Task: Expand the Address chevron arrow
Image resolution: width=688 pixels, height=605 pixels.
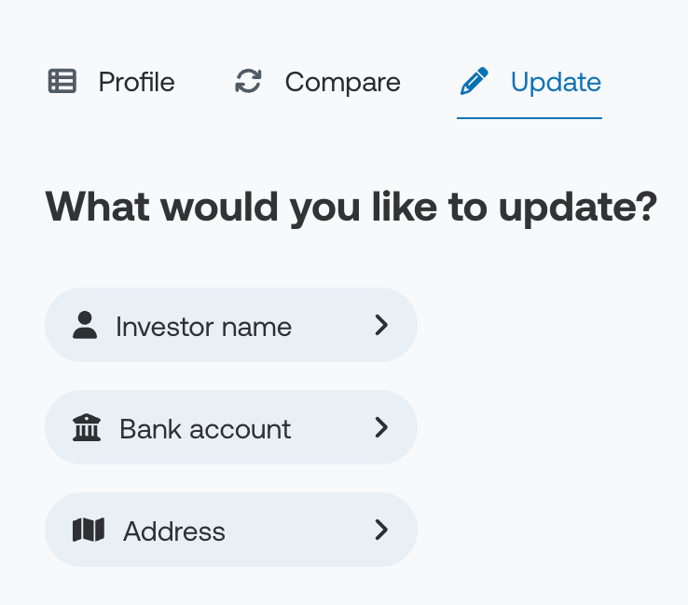Action: click(381, 530)
